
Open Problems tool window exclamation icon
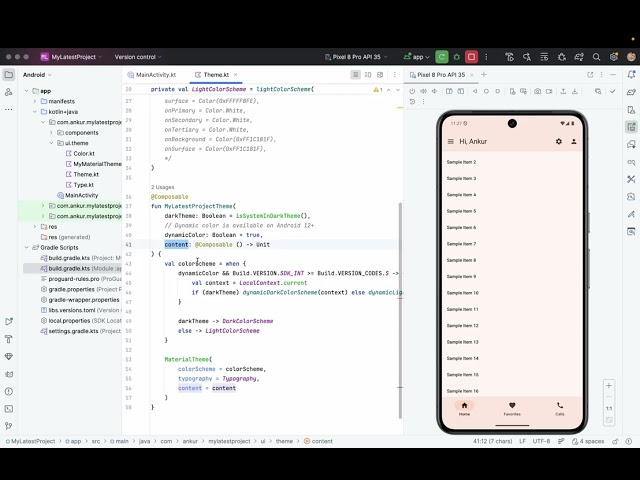(9, 391)
